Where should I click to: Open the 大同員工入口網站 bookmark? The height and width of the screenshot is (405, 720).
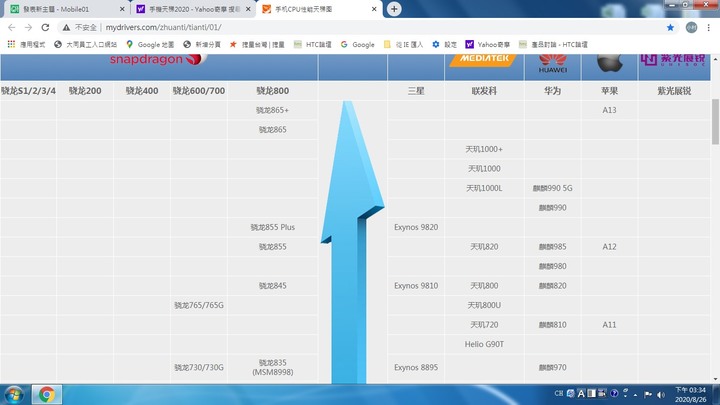[x=85, y=45]
